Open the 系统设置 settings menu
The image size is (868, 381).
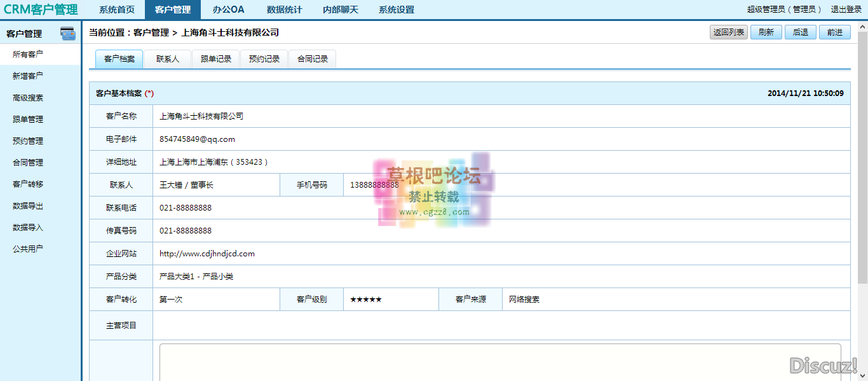point(396,10)
